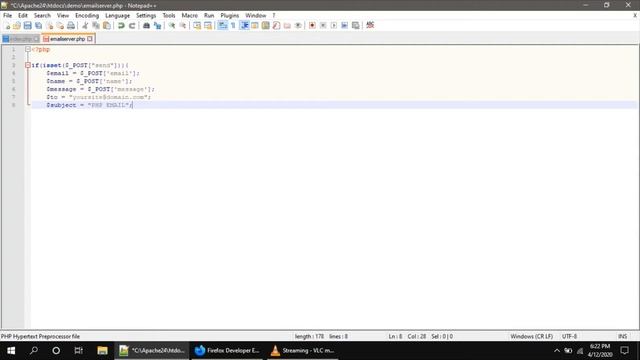Click the Print toolbar icon
Screen dimensions: 640x360
click(x=71, y=26)
